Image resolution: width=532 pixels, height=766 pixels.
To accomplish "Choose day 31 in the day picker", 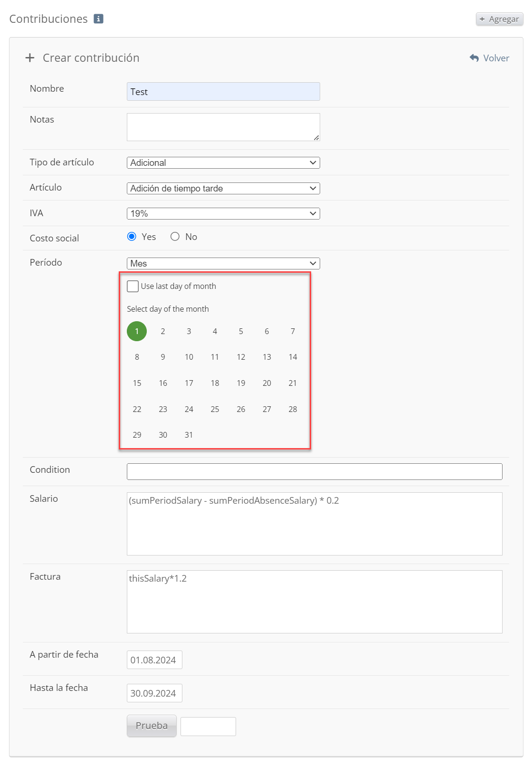I will [189, 435].
